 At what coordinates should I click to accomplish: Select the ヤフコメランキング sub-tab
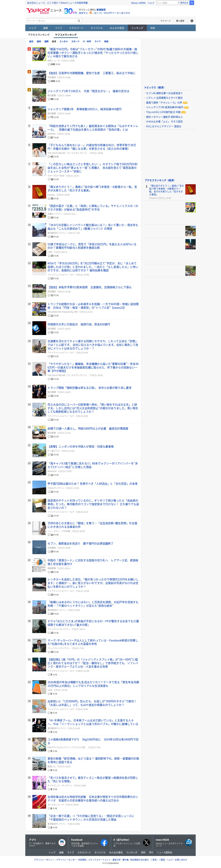click(66, 35)
